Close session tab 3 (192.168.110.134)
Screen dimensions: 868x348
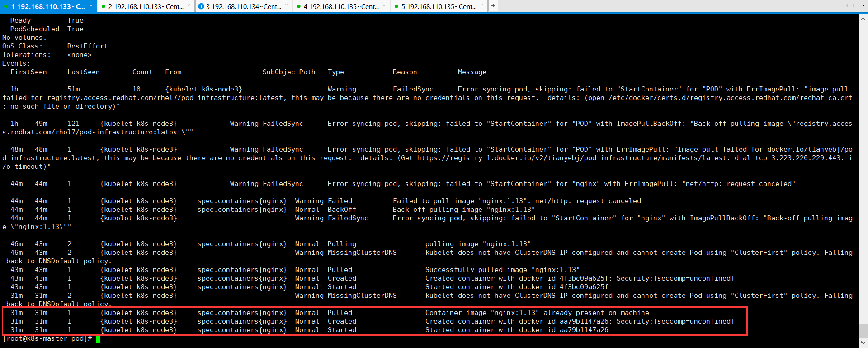[x=287, y=5]
